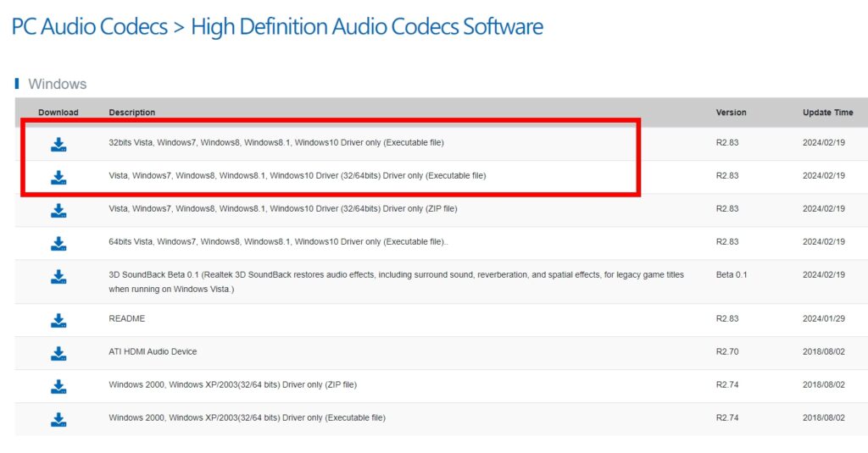The width and height of the screenshot is (868, 453).
Task: Download the README file
Action: [58, 321]
